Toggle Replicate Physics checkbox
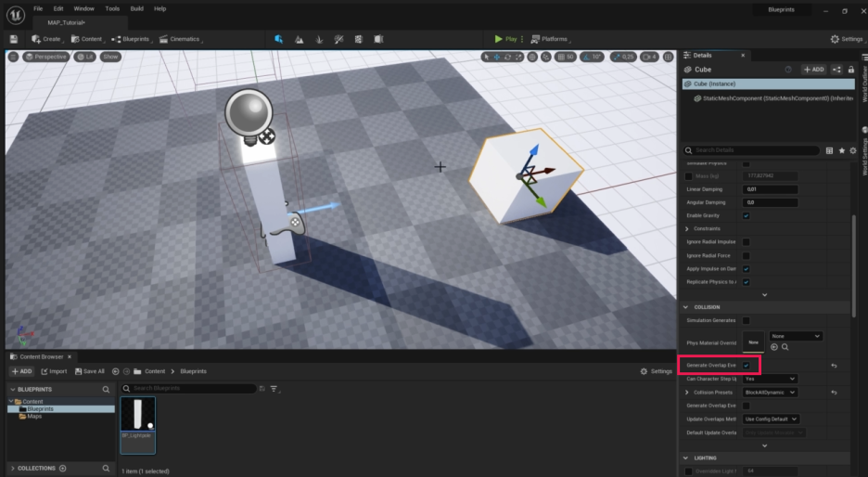The image size is (868, 477). coord(746,282)
